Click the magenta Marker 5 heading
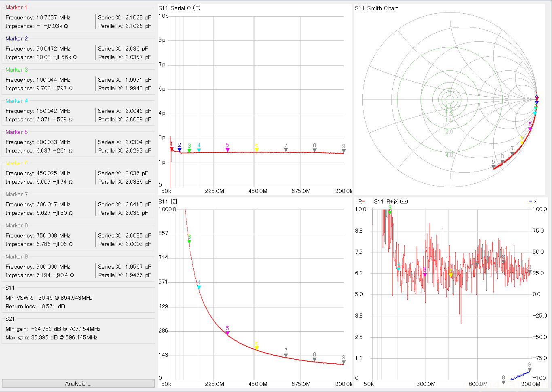 pyautogui.click(x=17, y=132)
